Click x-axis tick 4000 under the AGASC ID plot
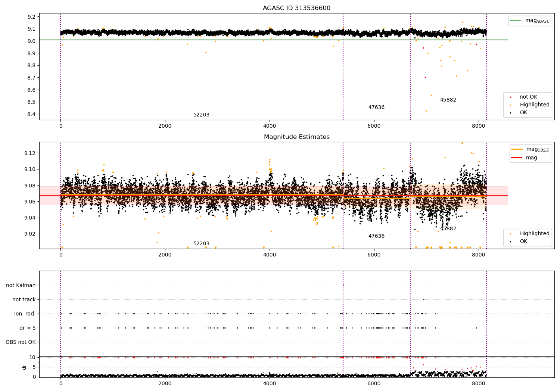The width and height of the screenshot is (560, 392). point(269,126)
